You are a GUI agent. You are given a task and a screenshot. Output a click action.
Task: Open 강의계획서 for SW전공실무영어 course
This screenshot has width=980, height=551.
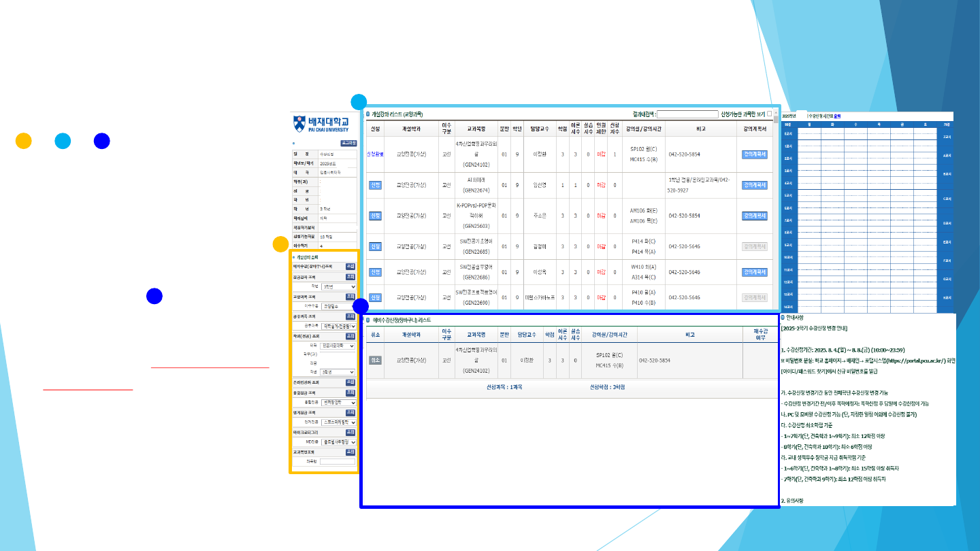tap(754, 272)
